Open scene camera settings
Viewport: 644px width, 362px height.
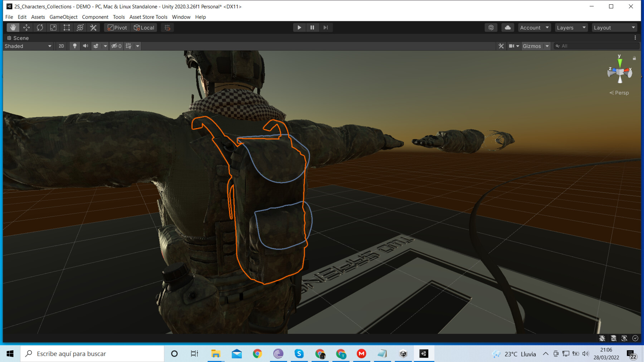click(x=514, y=46)
